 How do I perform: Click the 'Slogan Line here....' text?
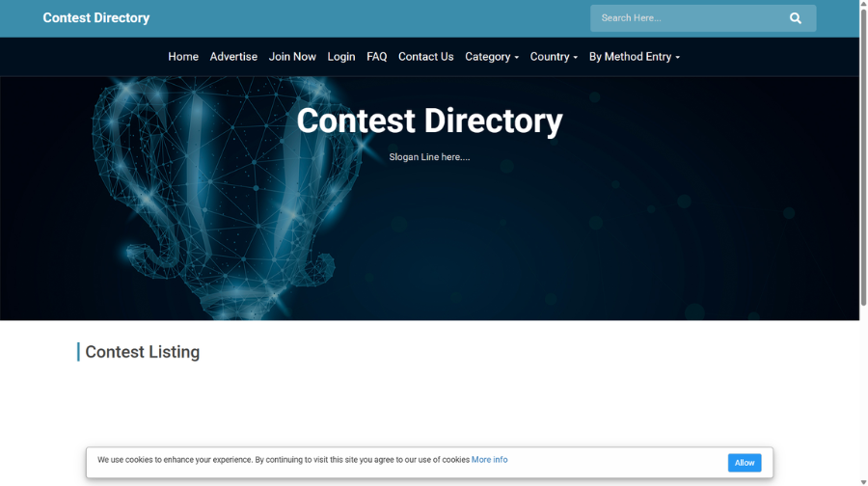point(429,157)
